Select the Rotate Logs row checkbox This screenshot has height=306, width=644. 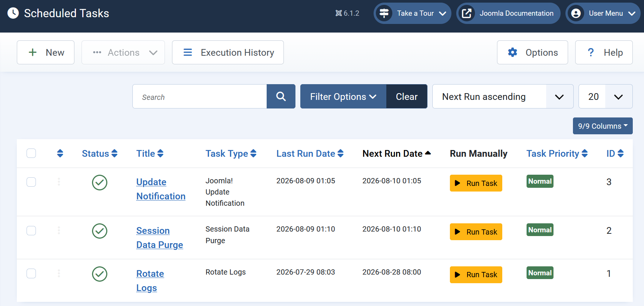pyautogui.click(x=31, y=273)
